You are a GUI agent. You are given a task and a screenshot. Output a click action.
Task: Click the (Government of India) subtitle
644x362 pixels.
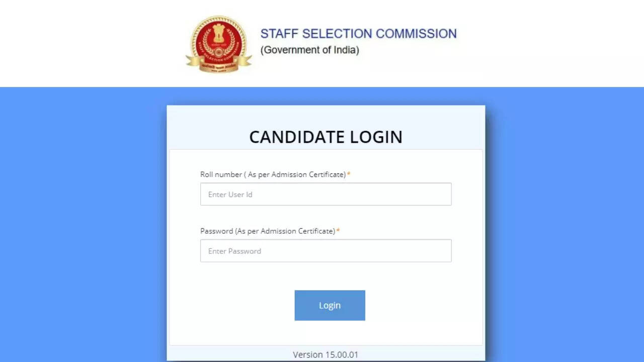(309, 50)
